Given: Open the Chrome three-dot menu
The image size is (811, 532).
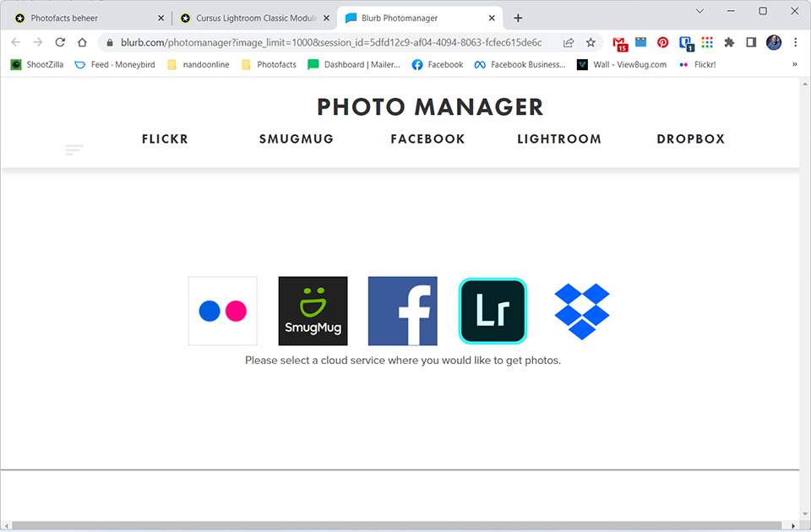Looking at the screenshot, I should tap(796, 42).
